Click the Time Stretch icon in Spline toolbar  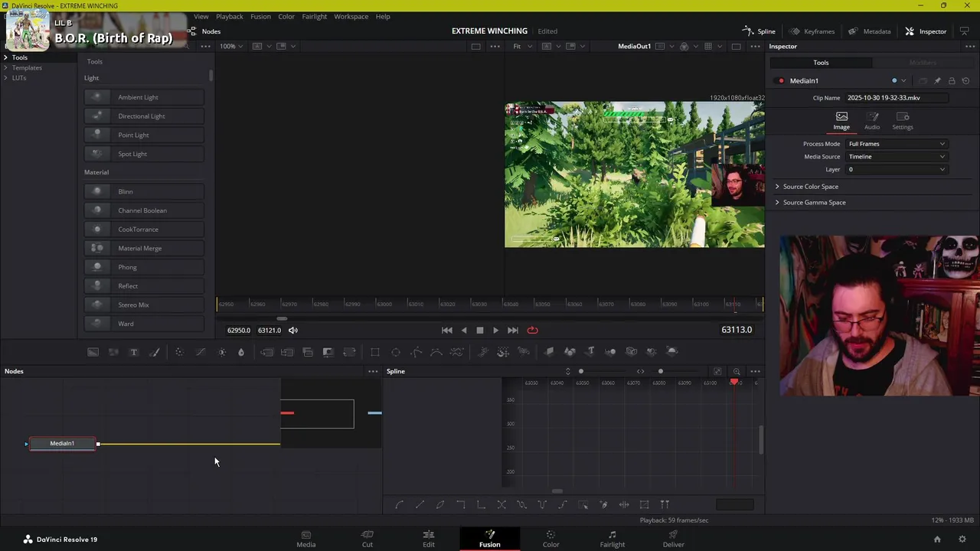pyautogui.click(x=624, y=504)
